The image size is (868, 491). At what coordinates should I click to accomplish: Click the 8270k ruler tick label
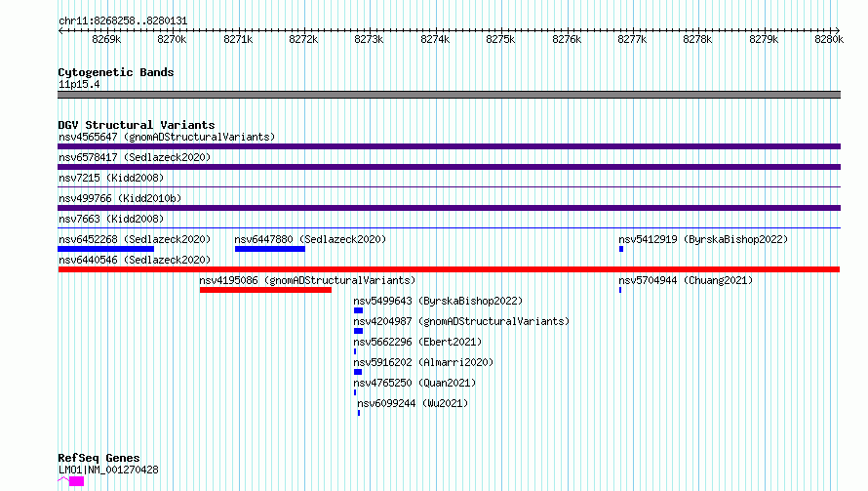point(172,39)
